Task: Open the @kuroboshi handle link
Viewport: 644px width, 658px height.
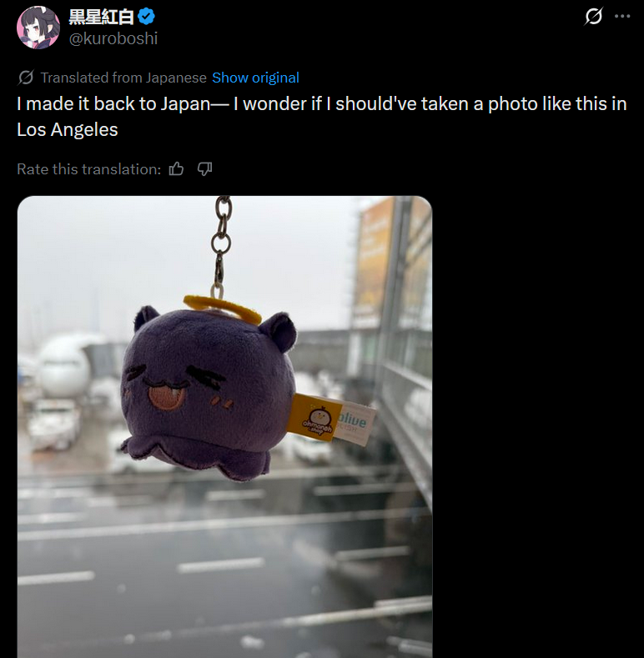Action: (113, 38)
